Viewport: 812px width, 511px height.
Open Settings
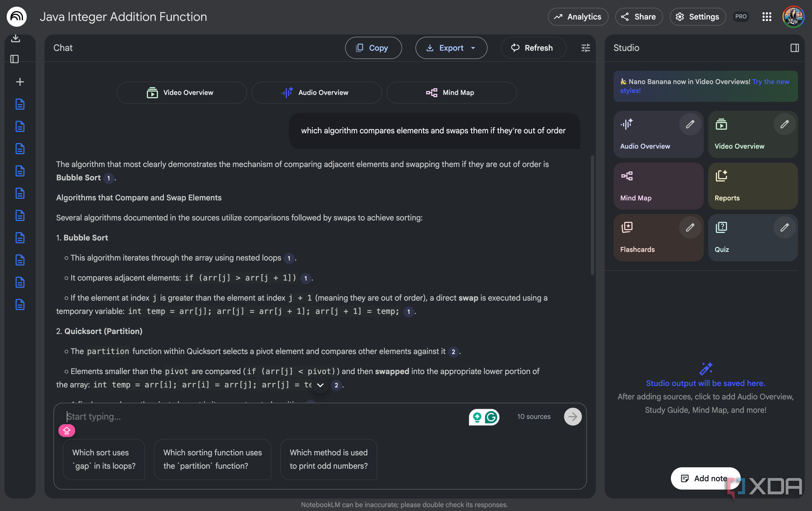click(x=697, y=16)
